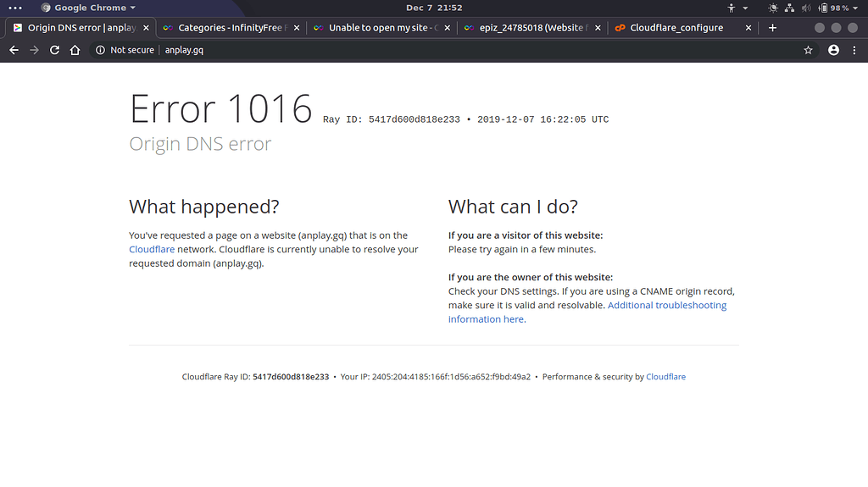Switch to epiz_24785018 Website tab

tap(532, 28)
